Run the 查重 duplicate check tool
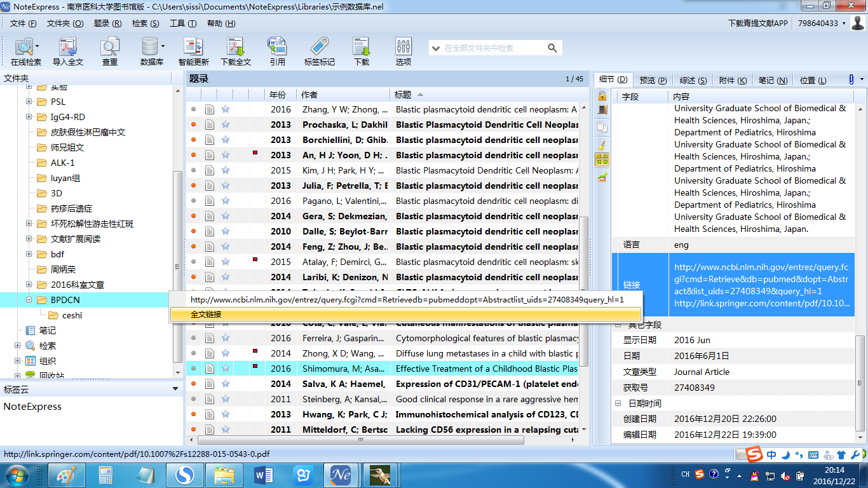The width and height of the screenshot is (868, 488). (x=110, y=51)
